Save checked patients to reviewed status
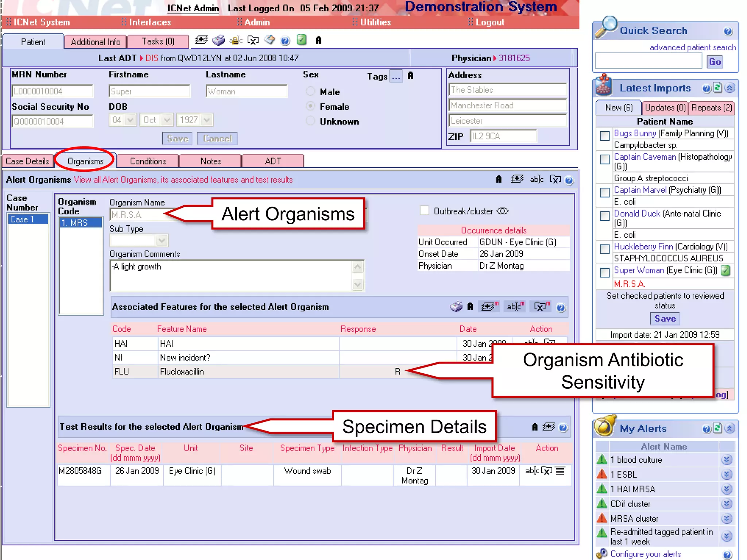The width and height of the screenshot is (747, 560). pyautogui.click(x=665, y=319)
